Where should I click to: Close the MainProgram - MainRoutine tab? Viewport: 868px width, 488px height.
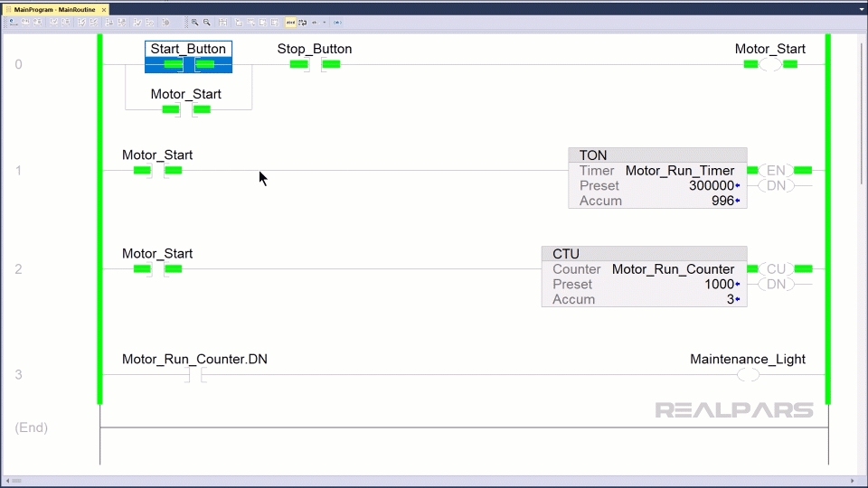103,10
